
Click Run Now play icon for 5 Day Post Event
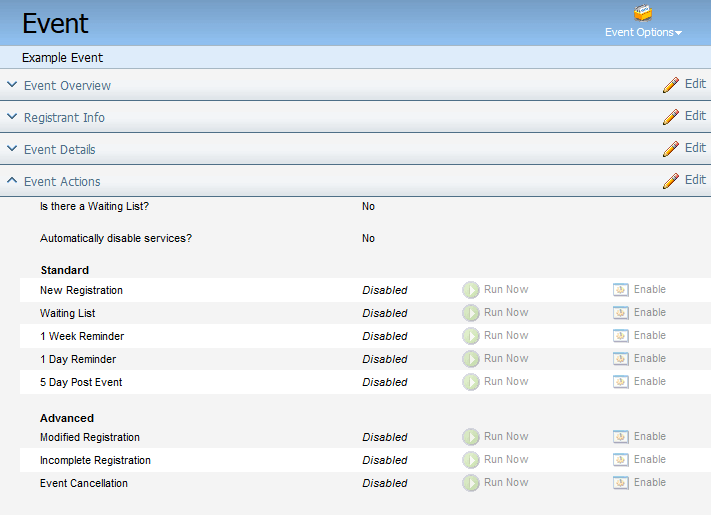471,382
